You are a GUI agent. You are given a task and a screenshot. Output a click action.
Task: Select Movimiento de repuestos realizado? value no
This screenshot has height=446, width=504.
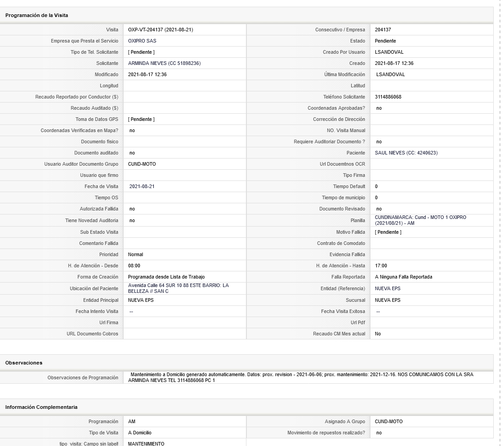click(379, 433)
